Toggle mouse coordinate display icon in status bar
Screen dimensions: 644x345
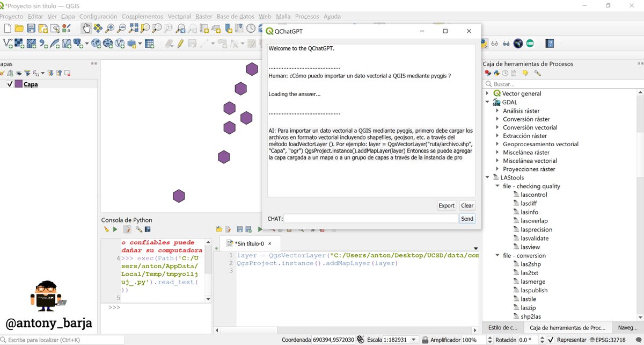(x=361, y=340)
